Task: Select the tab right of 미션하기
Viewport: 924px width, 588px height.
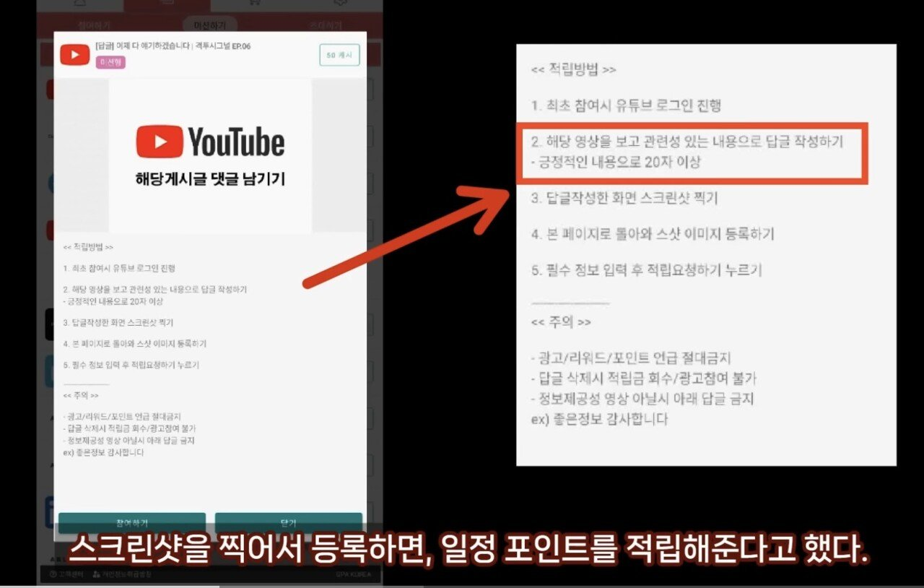Action: coord(325,26)
